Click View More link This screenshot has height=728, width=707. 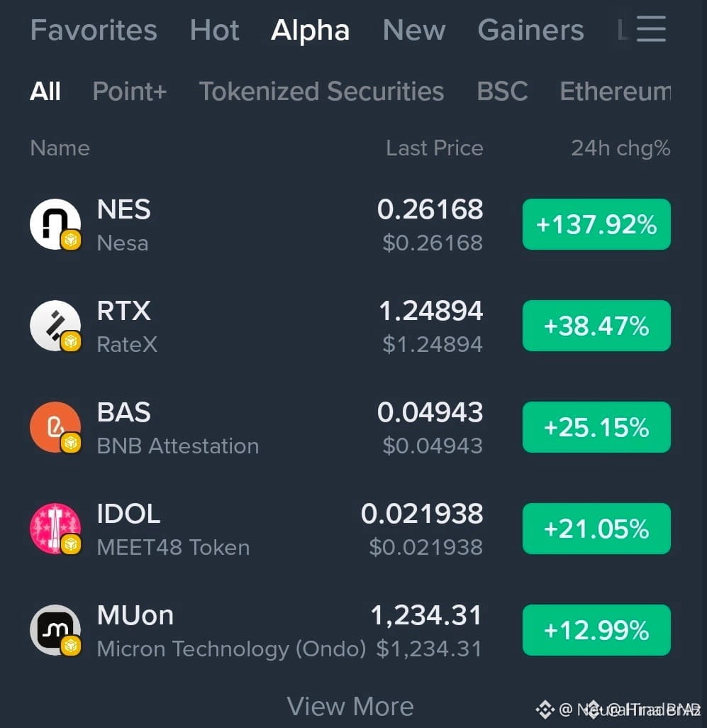pos(350,707)
